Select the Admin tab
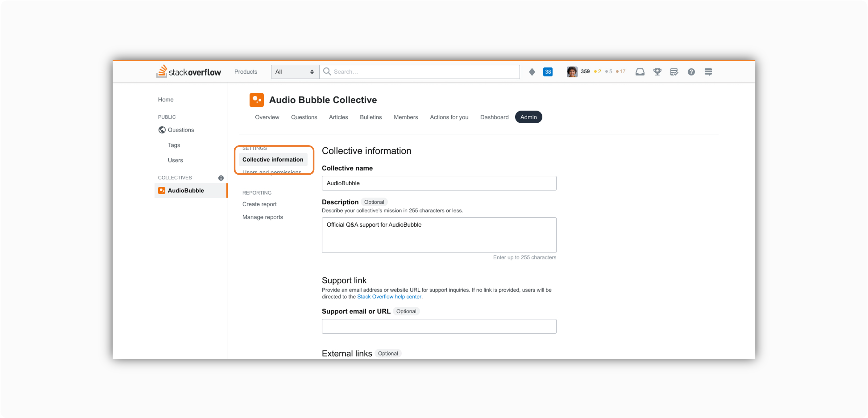This screenshot has width=868, height=418. click(528, 117)
